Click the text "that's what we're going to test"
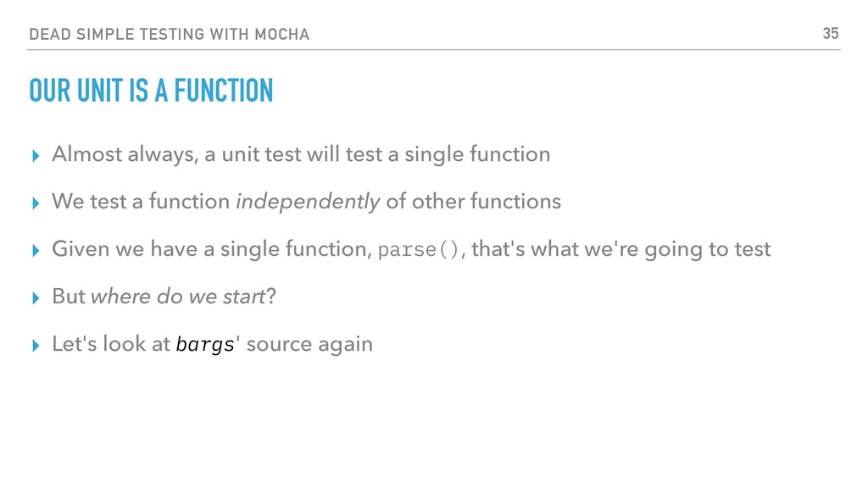Screen dimensions: 868x488 621,250
